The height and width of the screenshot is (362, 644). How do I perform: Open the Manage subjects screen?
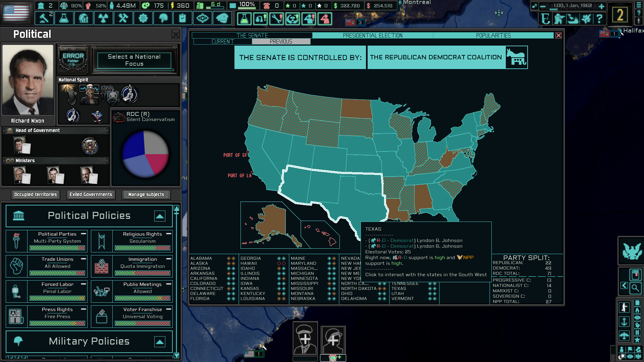(146, 194)
